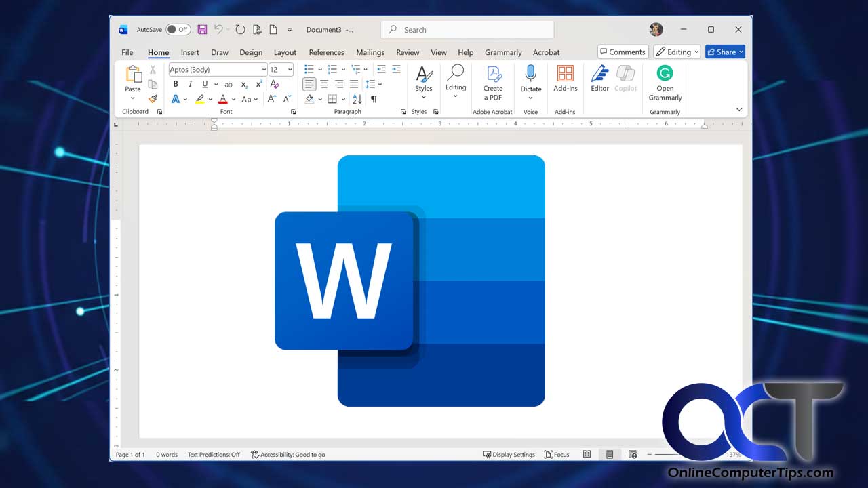Open the Add-ins gallery
868x488 pixels.
pos(565,79)
